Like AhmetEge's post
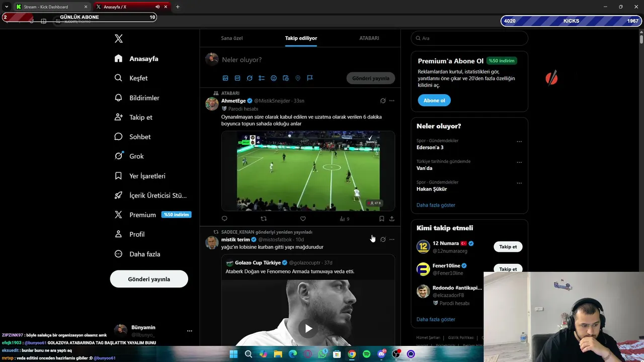 pyautogui.click(x=303, y=219)
